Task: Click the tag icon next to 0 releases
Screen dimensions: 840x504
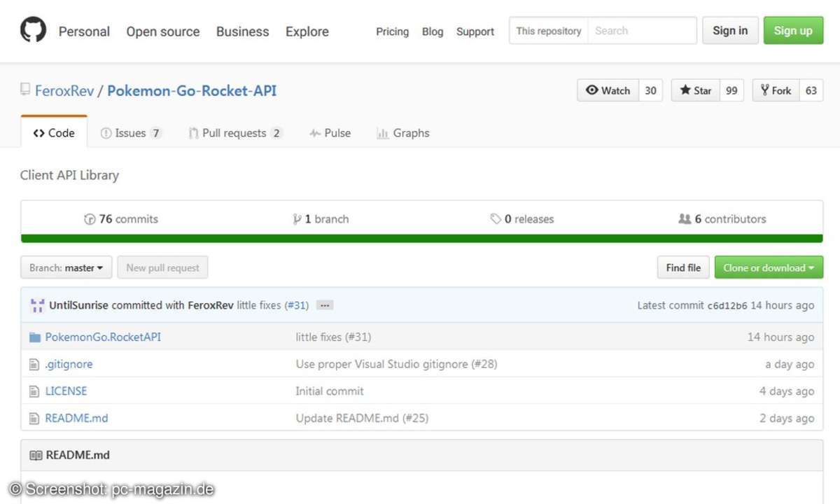Action: (496, 219)
